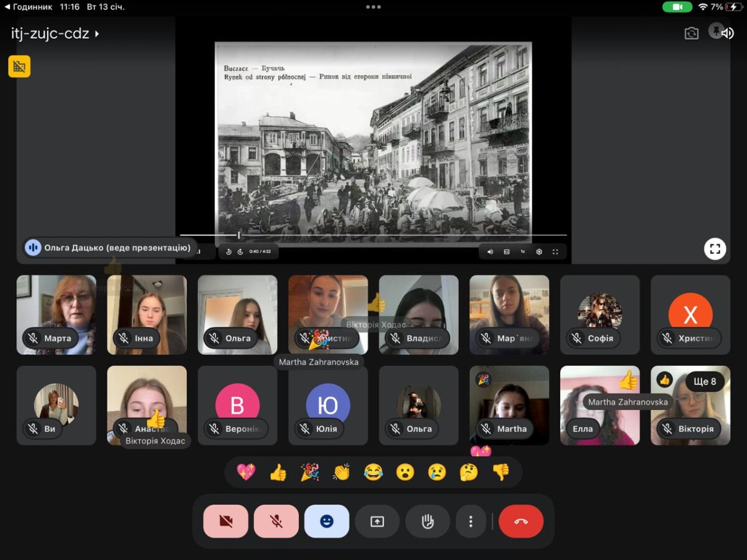The width and height of the screenshot is (747, 560).
Task: Send the thumbs down reaction
Action: (500, 472)
